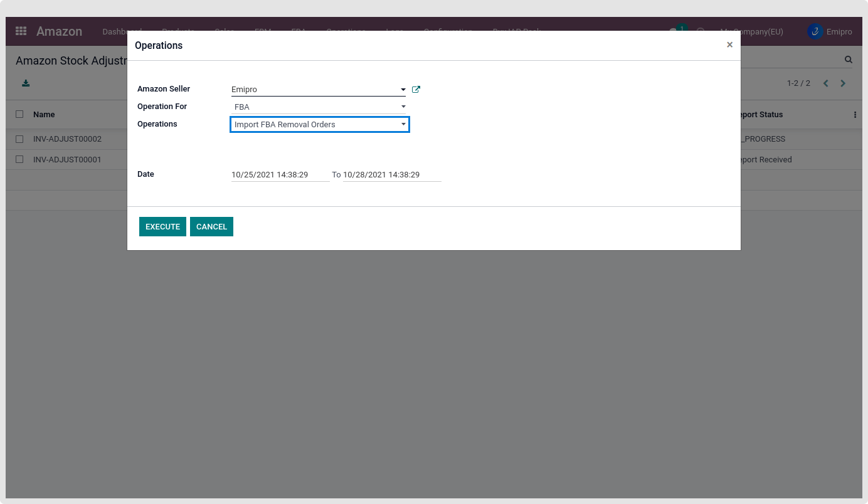Click the start date field 10/25/2021

(280, 175)
